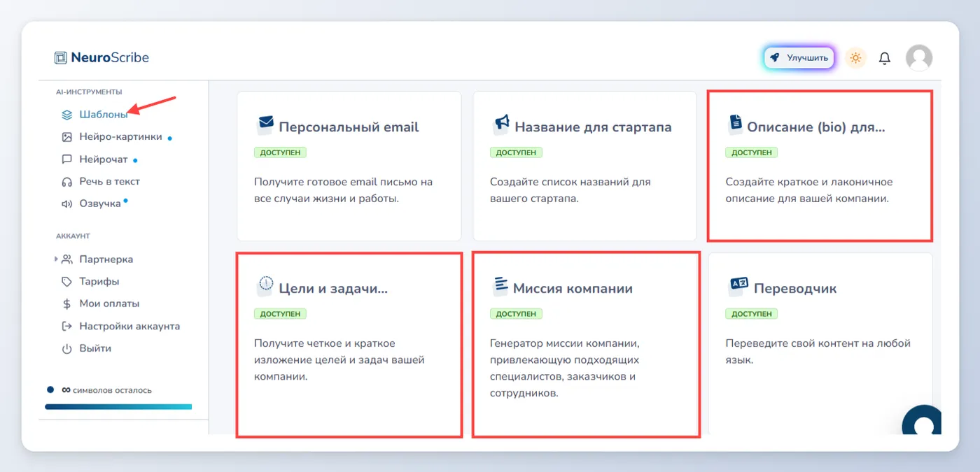This screenshot has height=472, width=980.
Task: Click the infinity символов осталось text
Action: pos(106,390)
